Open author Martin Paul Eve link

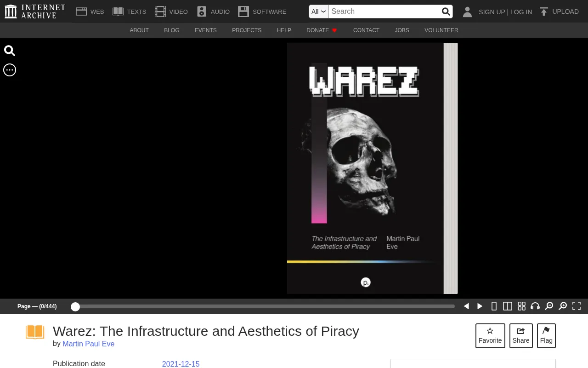(x=88, y=344)
